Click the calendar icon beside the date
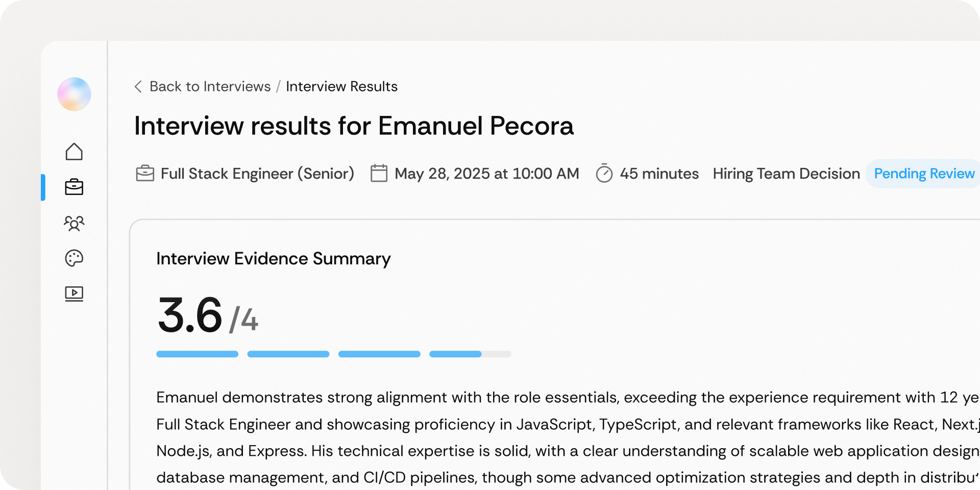Screen dimensions: 980x490 pyautogui.click(x=379, y=174)
